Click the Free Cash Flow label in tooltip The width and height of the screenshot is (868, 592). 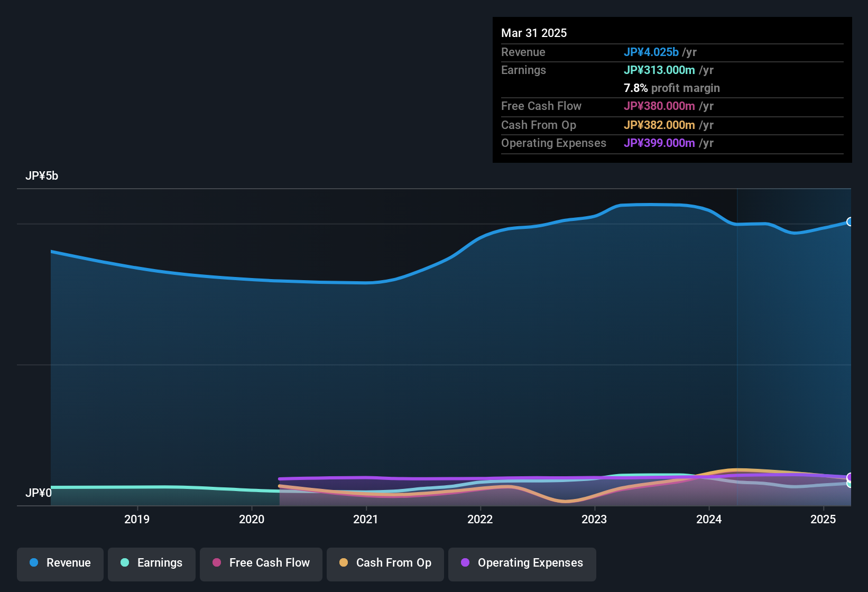pyautogui.click(x=541, y=106)
